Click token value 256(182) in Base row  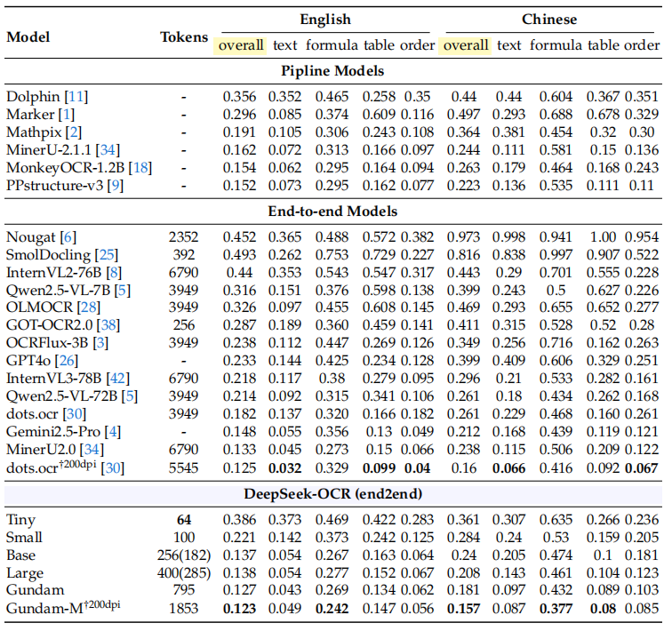184,555
